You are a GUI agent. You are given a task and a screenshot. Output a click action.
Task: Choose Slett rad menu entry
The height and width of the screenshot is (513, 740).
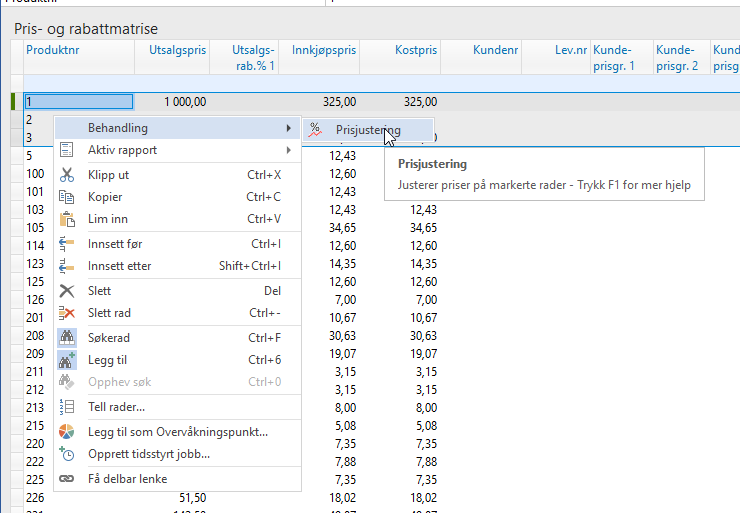coord(177,312)
